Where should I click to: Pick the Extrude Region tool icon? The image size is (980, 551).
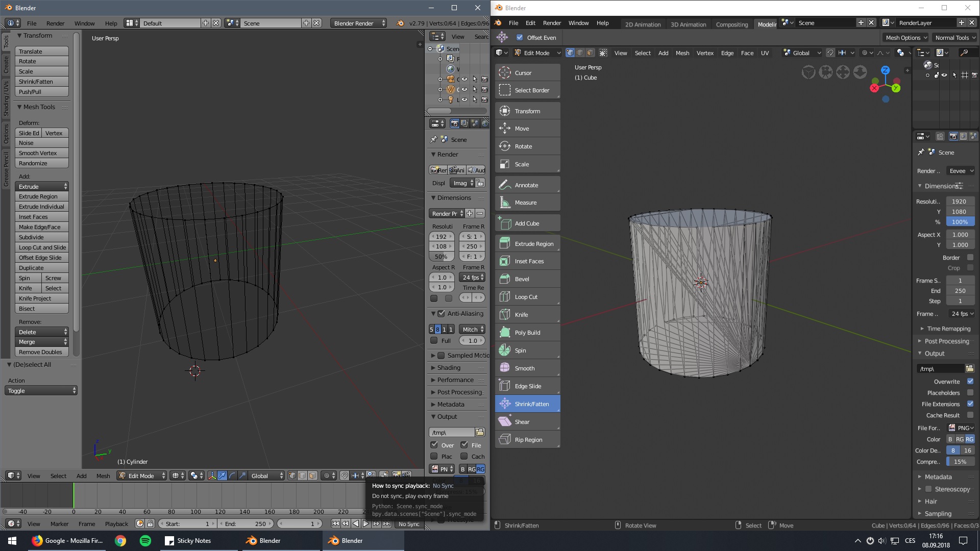[505, 244]
